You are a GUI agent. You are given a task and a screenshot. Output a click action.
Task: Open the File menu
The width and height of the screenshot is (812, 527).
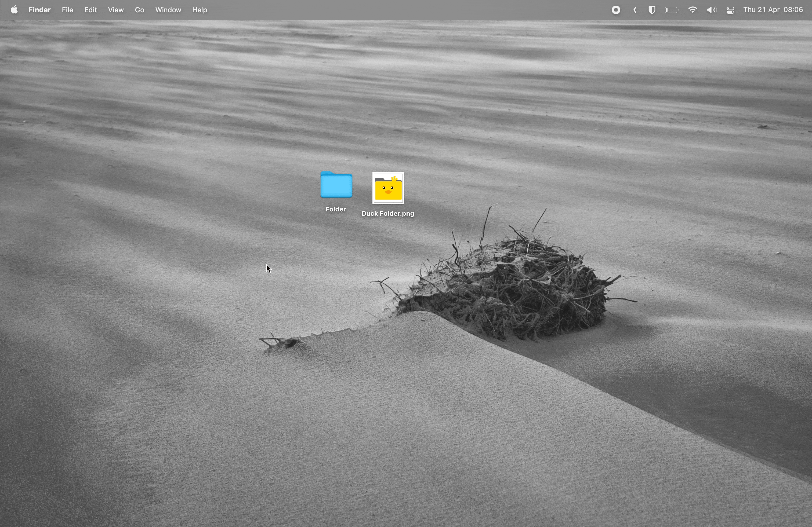click(x=68, y=10)
